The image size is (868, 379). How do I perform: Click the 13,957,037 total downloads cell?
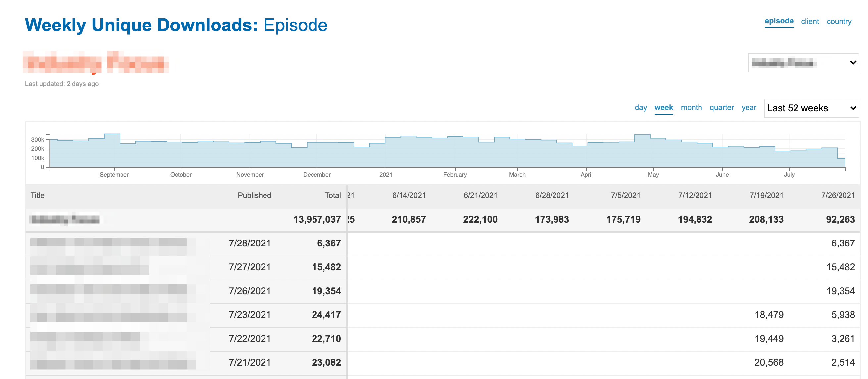[x=317, y=220]
